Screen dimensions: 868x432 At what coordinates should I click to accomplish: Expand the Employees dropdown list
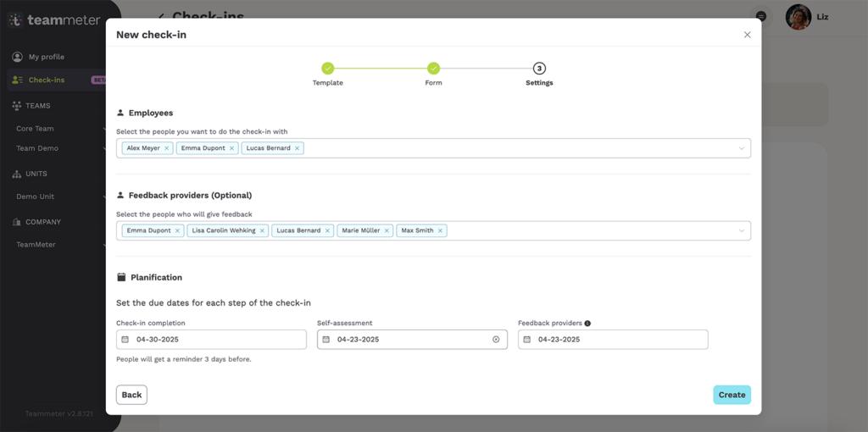[x=741, y=148]
